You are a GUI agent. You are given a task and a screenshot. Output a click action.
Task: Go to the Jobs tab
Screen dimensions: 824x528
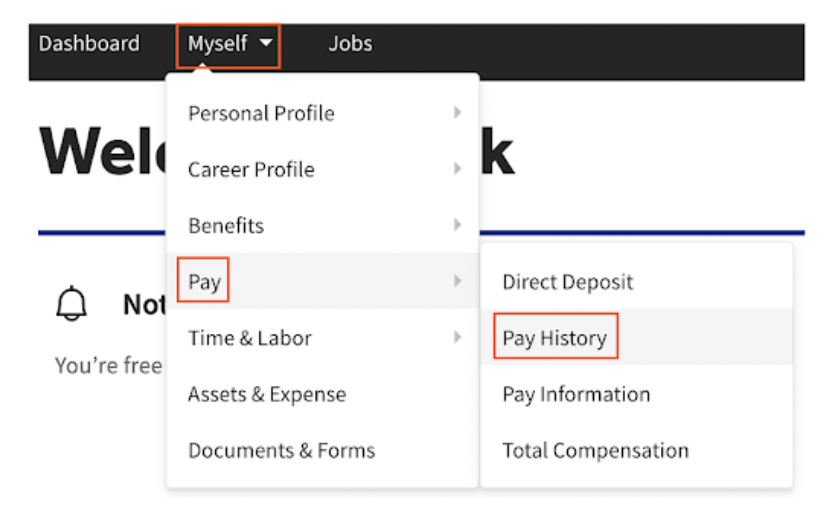point(350,44)
